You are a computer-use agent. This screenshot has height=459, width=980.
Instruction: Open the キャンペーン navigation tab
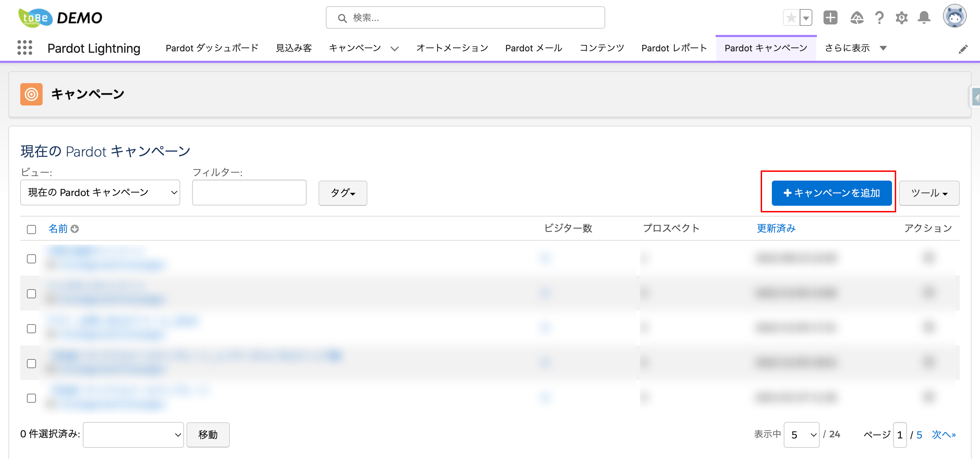[x=354, y=48]
